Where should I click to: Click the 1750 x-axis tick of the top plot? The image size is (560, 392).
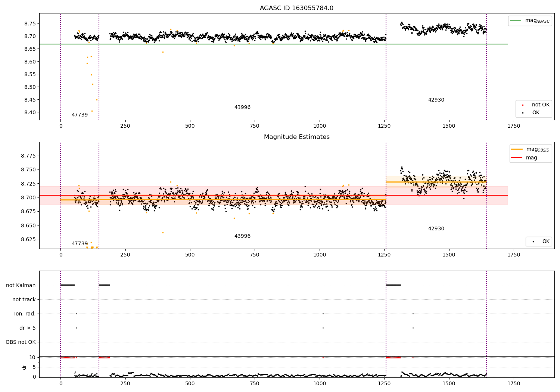514,126
